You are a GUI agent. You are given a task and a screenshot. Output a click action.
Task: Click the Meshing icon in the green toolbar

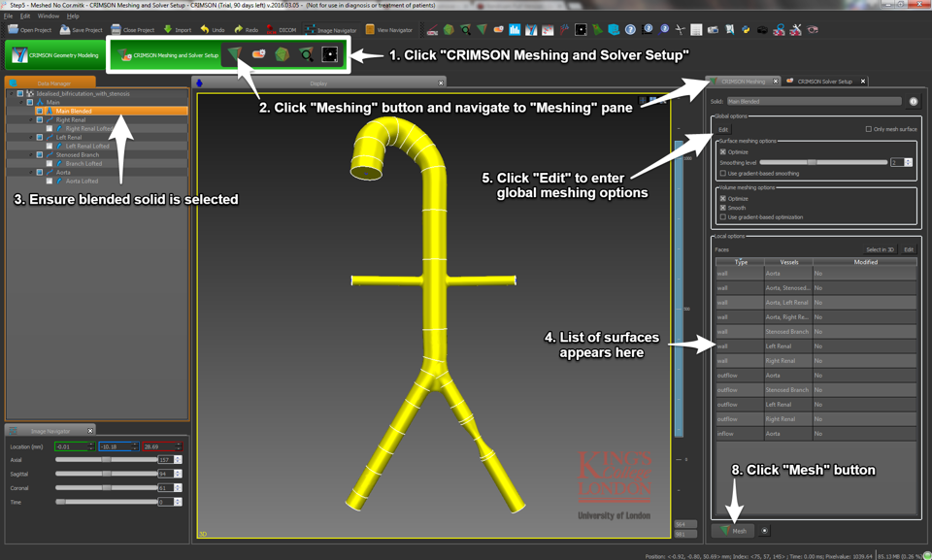[235, 54]
